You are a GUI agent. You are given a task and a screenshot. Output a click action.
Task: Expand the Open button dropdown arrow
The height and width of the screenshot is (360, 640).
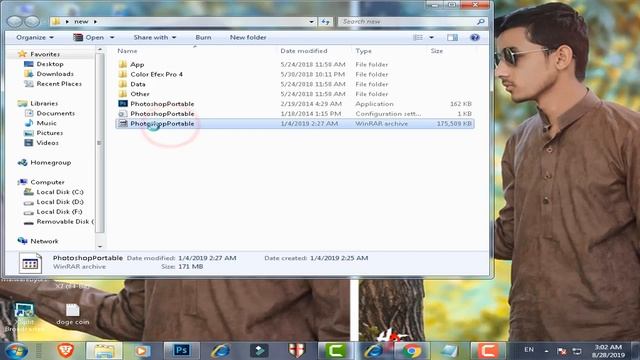pyautogui.click(x=112, y=38)
